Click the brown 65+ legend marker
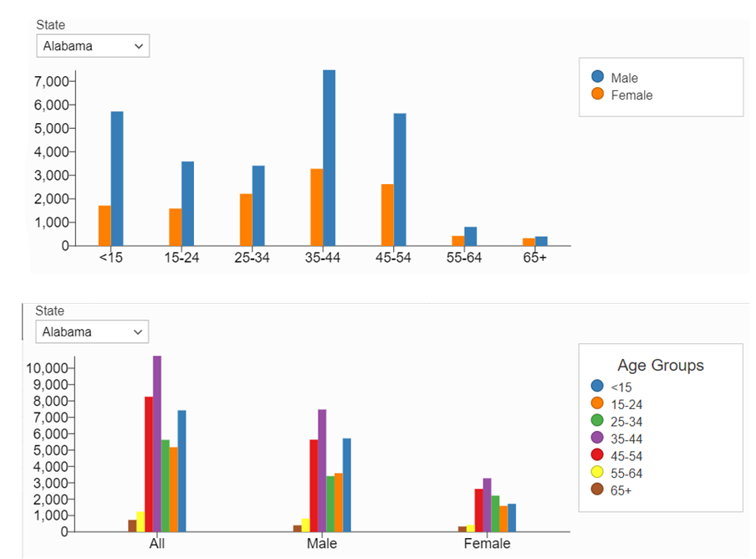 click(598, 490)
